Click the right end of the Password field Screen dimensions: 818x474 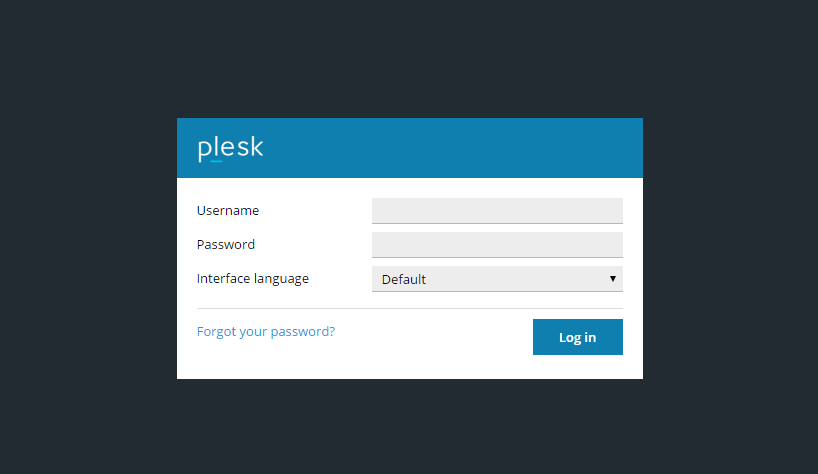pos(612,244)
